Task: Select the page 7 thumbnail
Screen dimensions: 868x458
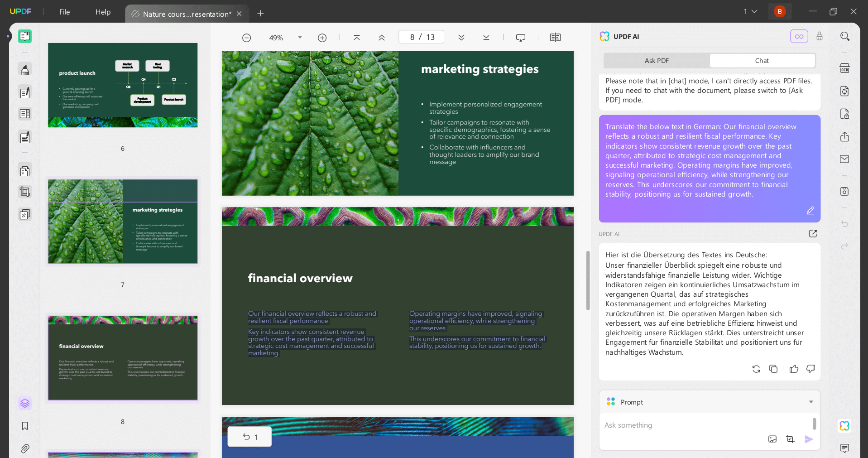Action: point(122,222)
